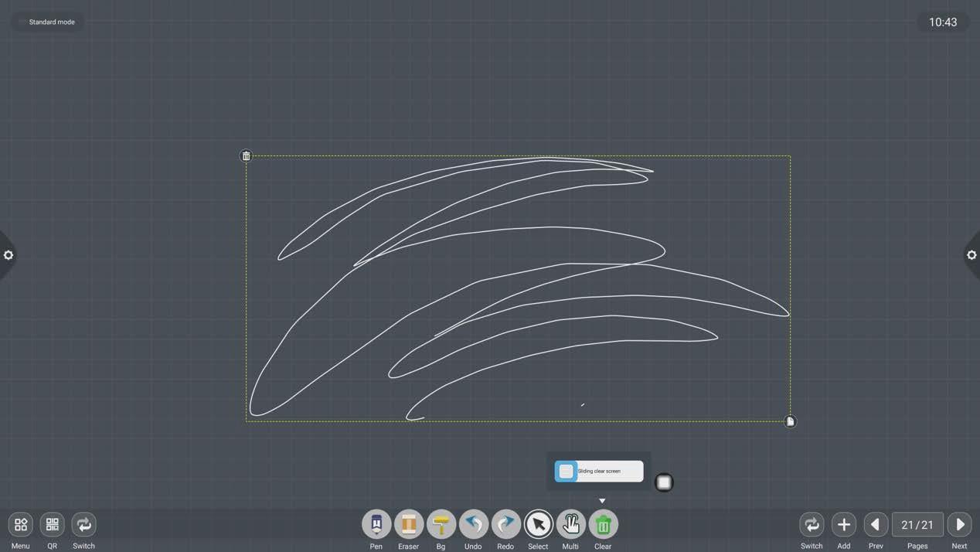Expand the right side settings panel
Image resolution: width=980 pixels, height=552 pixels.
pos(971,255)
